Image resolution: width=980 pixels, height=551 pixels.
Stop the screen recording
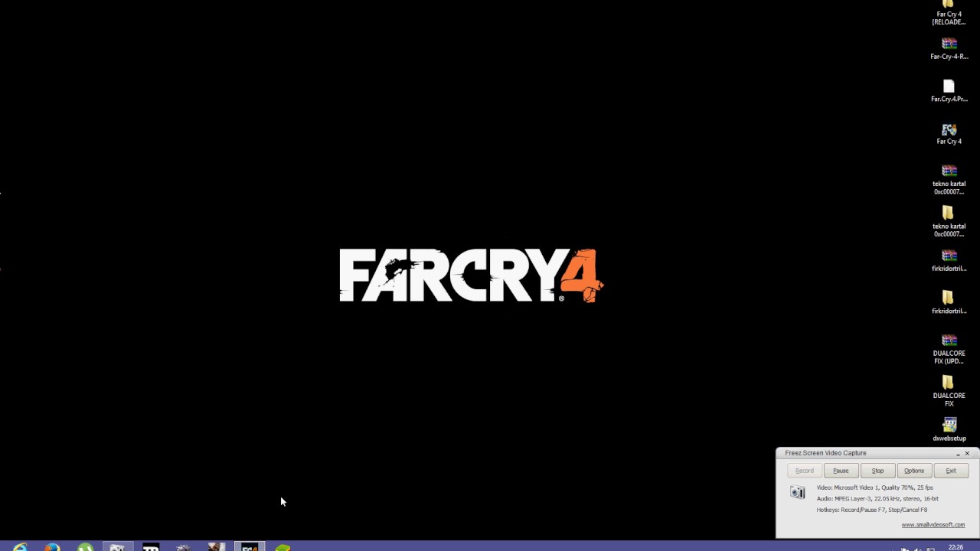[877, 471]
